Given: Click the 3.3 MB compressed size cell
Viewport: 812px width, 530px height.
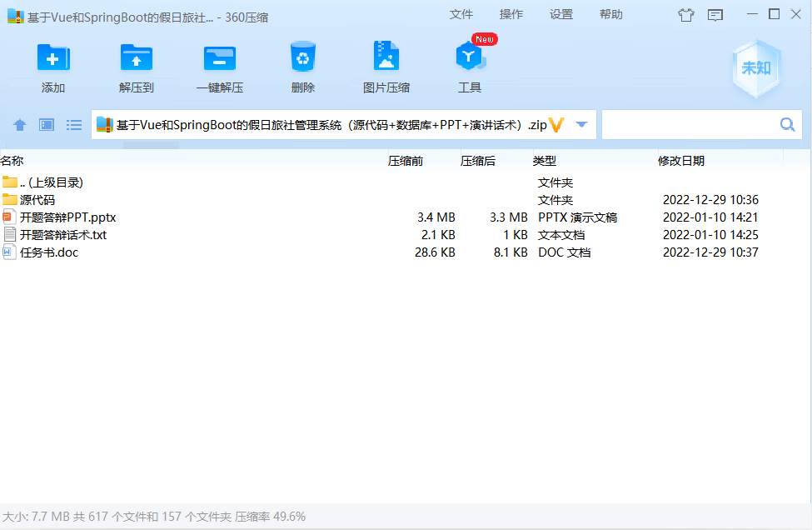Looking at the screenshot, I should click(x=509, y=217).
